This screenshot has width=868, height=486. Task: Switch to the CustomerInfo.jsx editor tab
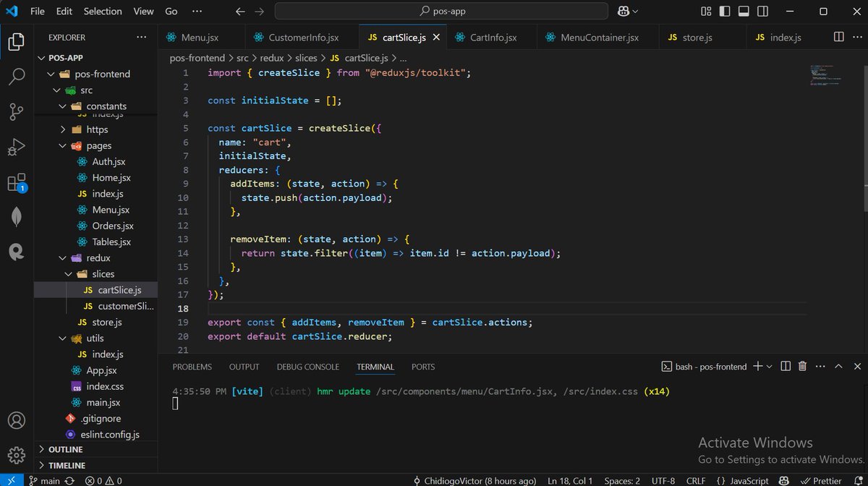[x=302, y=37]
